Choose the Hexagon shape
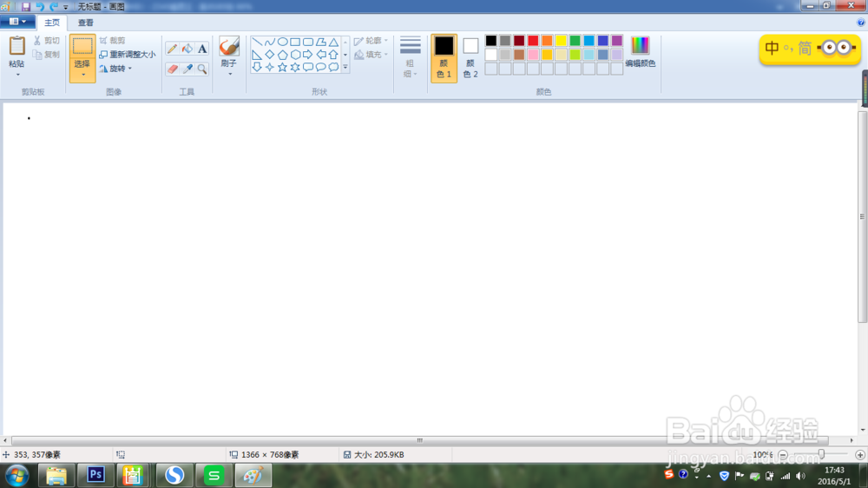868x488 pixels. (295, 55)
